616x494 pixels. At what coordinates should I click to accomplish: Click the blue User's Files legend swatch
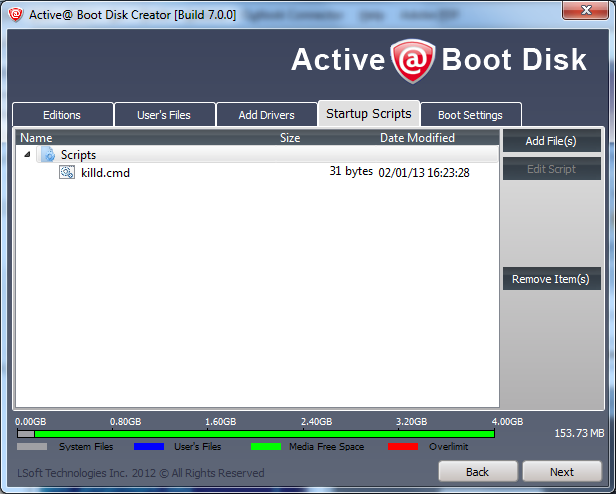[x=149, y=446]
